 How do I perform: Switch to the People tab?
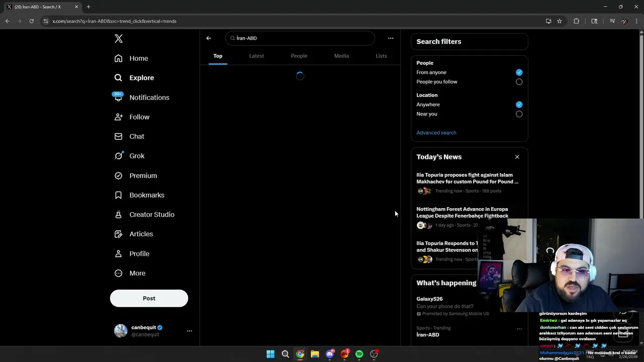(299, 56)
